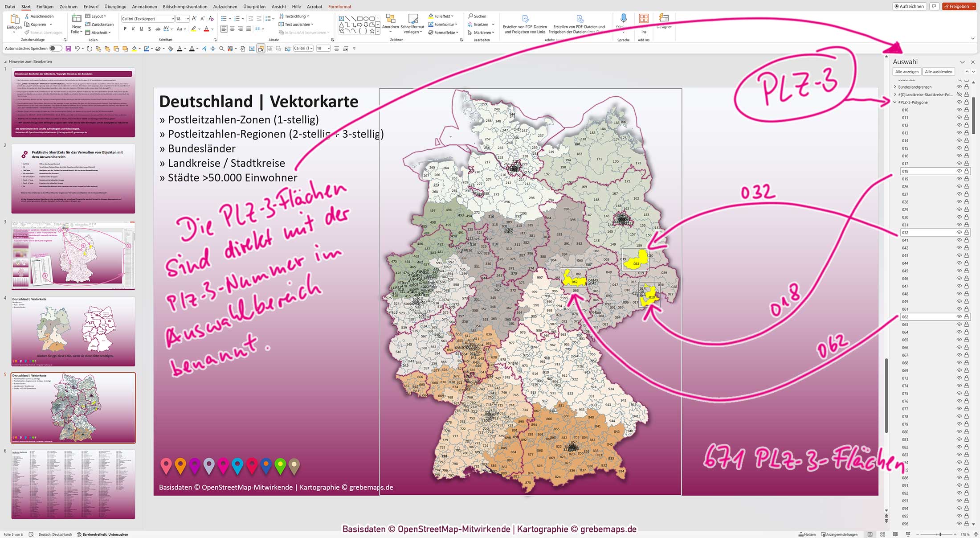Switch to the Formformat tab
The image size is (980, 538).
[x=339, y=6]
